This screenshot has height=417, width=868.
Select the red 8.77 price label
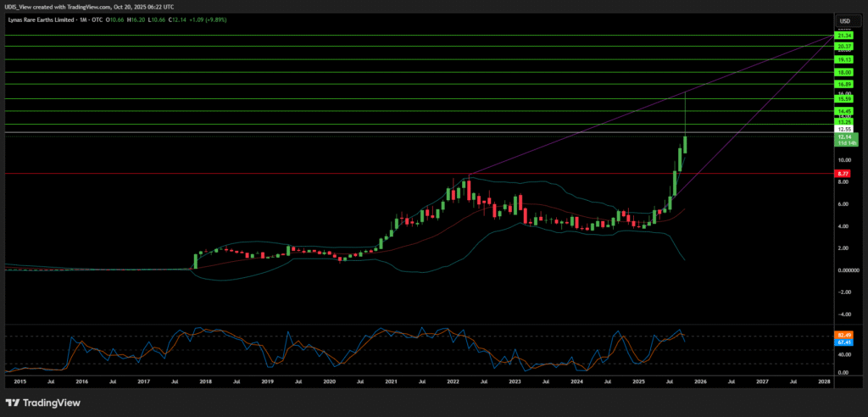click(x=843, y=173)
